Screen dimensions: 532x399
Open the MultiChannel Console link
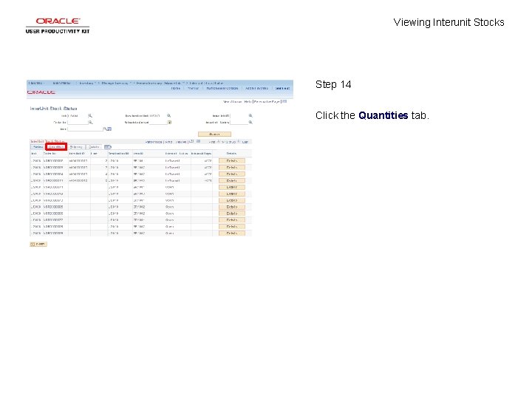(x=222, y=88)
